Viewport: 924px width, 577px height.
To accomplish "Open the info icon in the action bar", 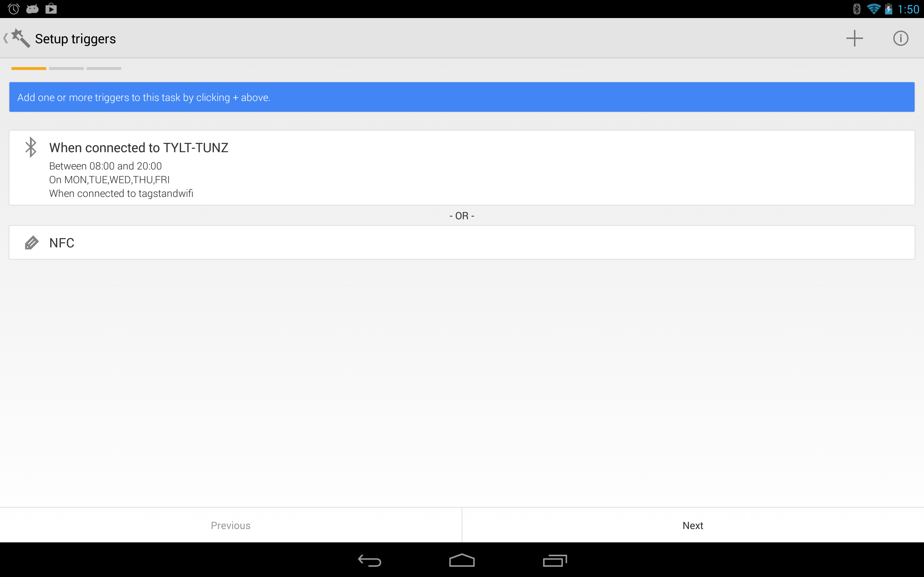I will coord(900,38).
